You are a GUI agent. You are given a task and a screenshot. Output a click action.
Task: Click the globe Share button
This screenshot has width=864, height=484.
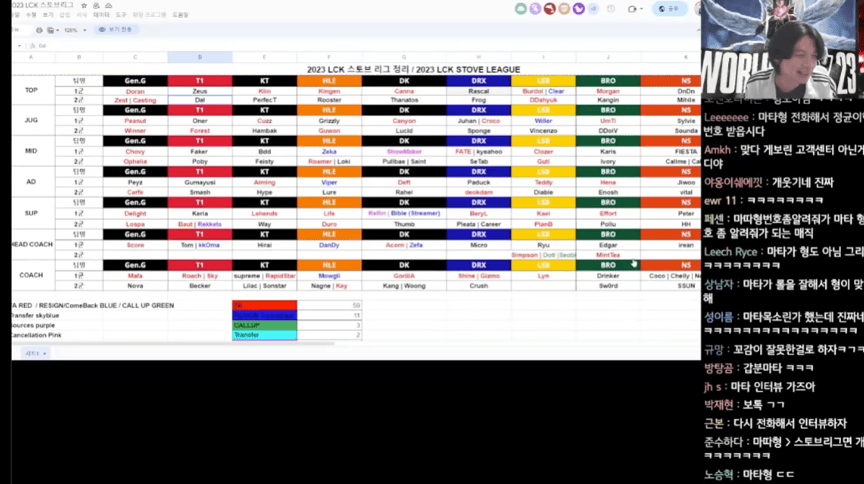(x=669, y=9)
